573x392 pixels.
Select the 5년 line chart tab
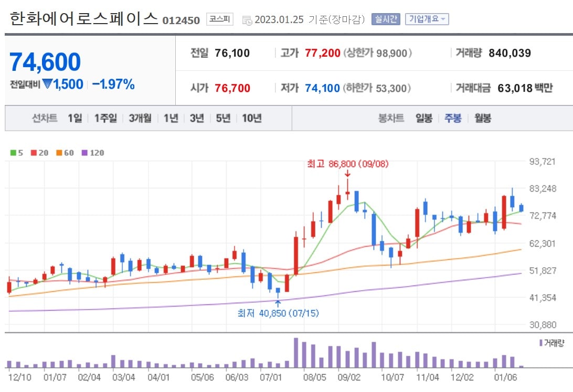tap(224, 118)
